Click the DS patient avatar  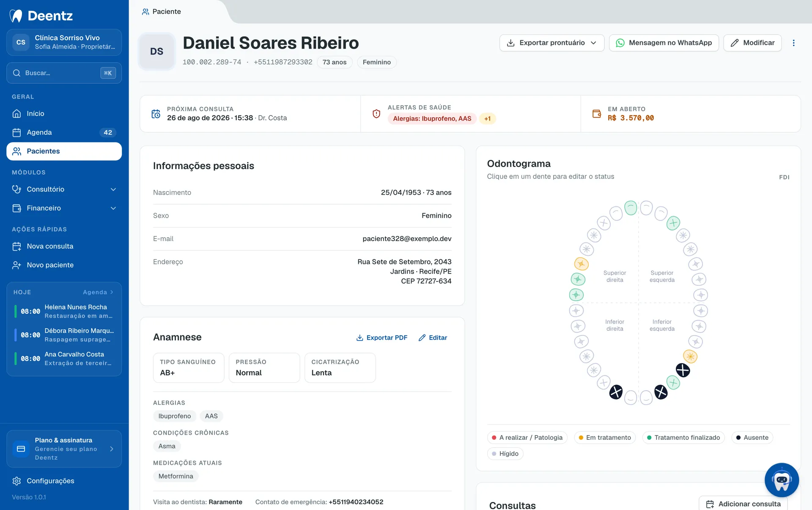pyautogui.click(x=157, y=51)
